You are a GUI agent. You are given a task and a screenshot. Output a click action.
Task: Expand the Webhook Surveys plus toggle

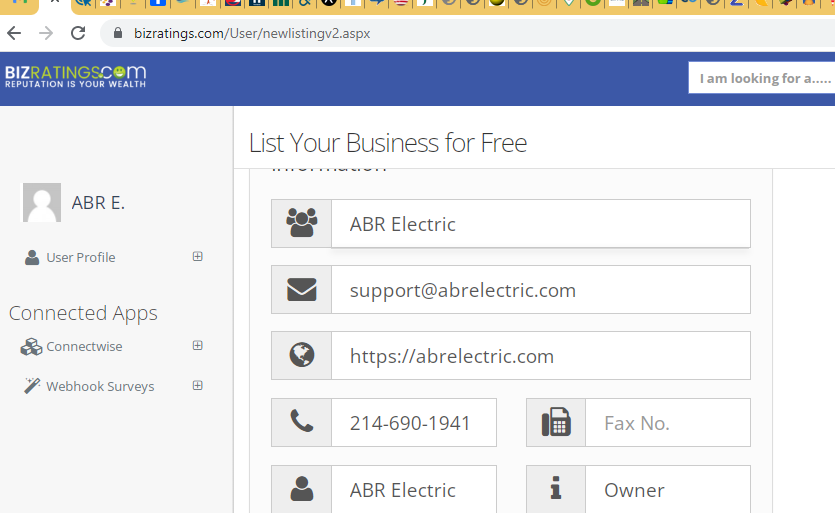(198, 386)
